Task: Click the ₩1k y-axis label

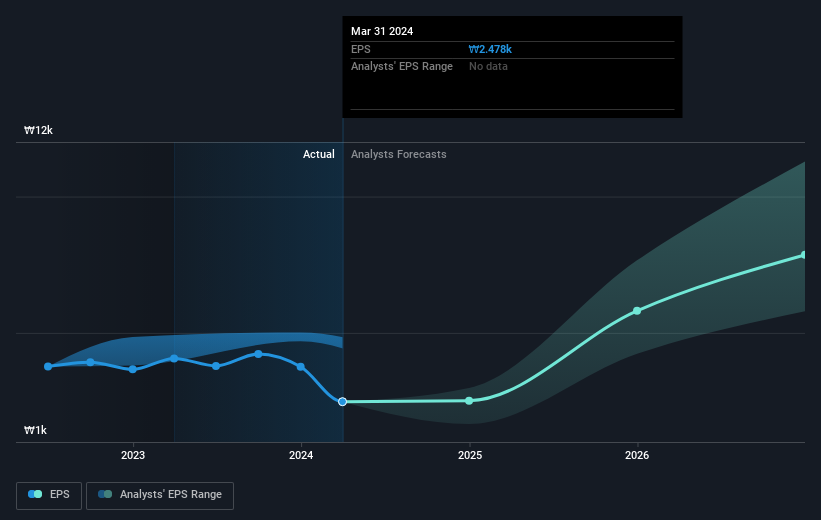Action: (35, 430)
